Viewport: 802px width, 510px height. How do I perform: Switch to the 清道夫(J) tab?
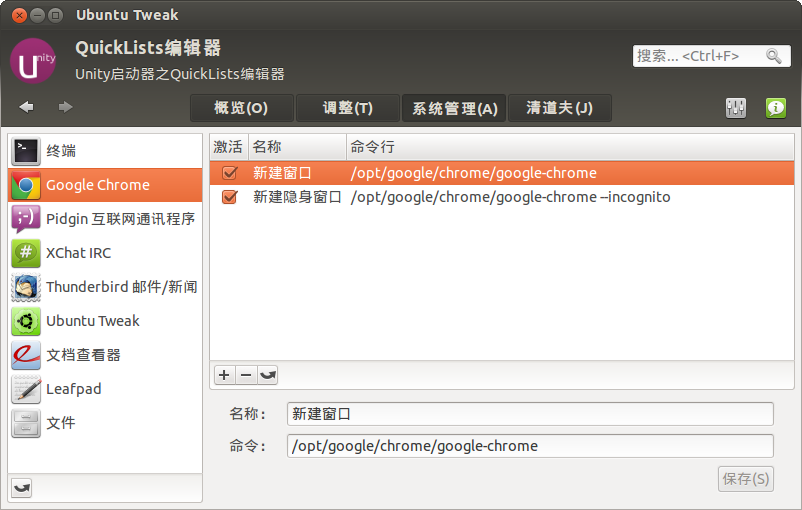(x=560, y=108)
